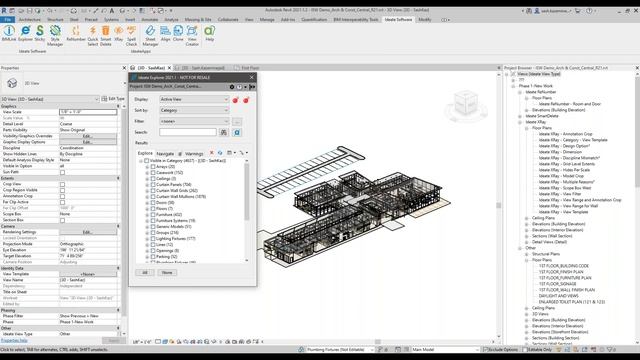Open the Filter dropdown showing none
Image resolution: width=640 pixels, height=360 pixels.
point(194,121)
